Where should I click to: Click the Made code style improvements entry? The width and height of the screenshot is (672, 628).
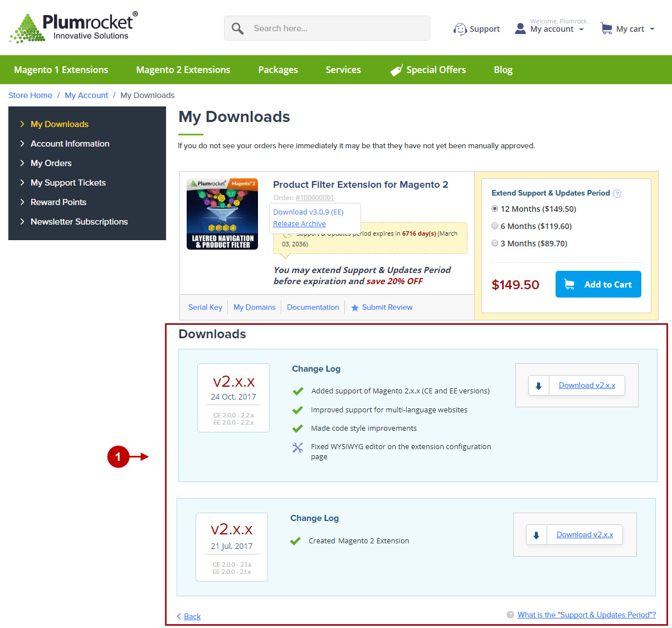[x=364, y=429]
